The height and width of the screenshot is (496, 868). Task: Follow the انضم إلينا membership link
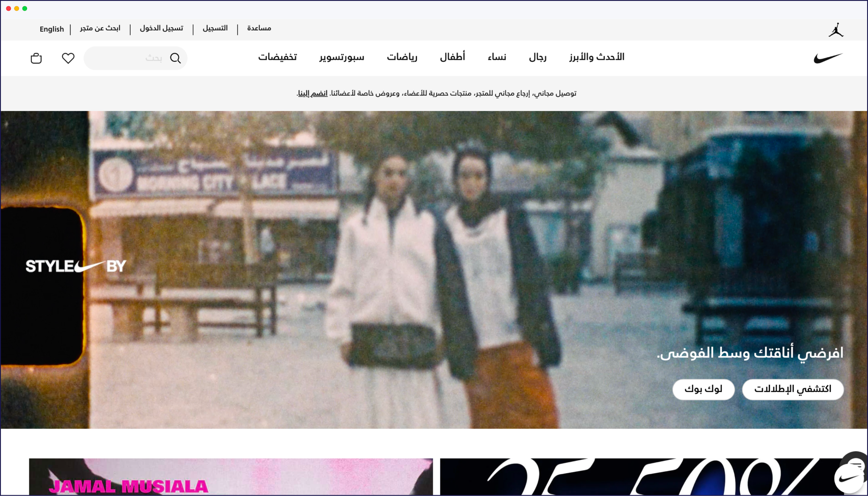[314, 93]
